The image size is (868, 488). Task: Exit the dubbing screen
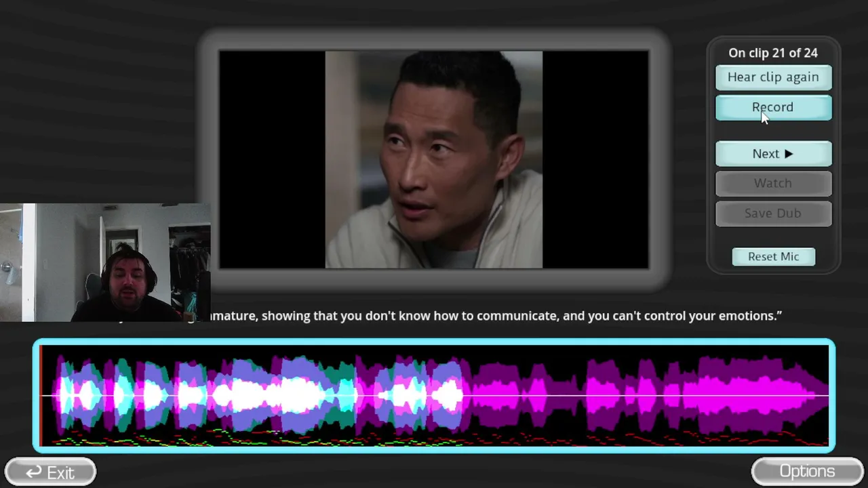pyautogui.click(x=50, y=472)
